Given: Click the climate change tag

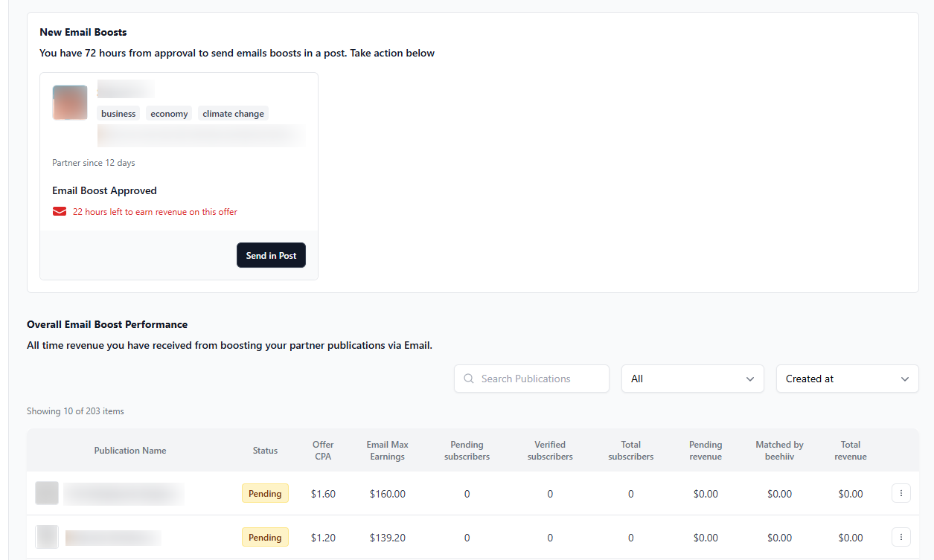Looking at the screenshot, I should tap(233, 114).
